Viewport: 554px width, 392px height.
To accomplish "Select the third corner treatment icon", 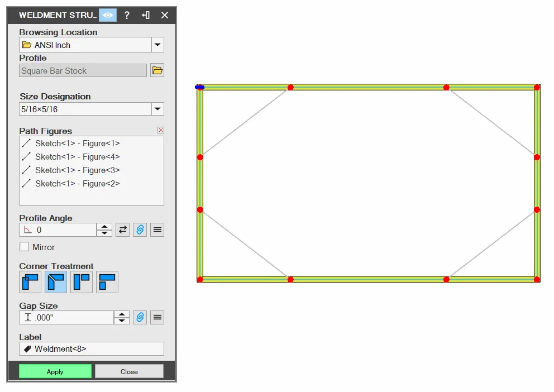I will tap(82, 282).
